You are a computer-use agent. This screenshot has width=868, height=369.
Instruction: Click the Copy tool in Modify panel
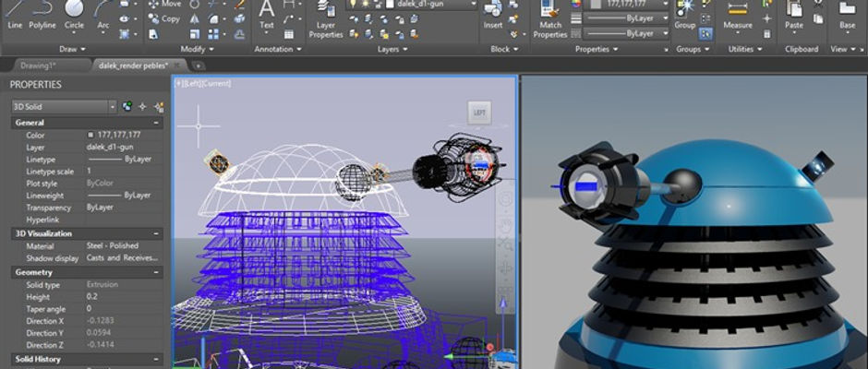[x=163, y=18]
